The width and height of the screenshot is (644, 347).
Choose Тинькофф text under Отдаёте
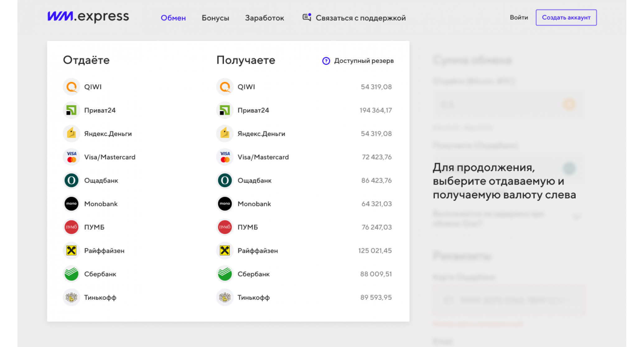(x=100, y=298)
